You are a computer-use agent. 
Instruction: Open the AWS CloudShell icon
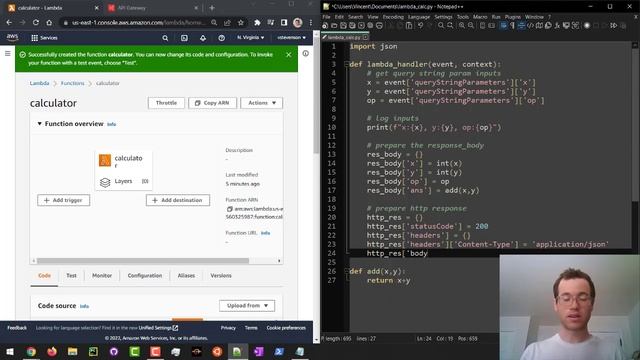(184, 38)
